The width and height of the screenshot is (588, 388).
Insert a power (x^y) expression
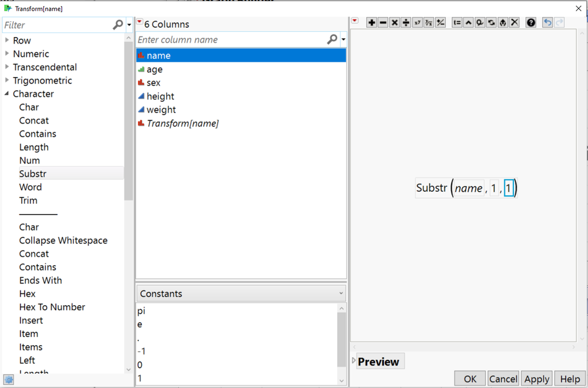[417, 23]
